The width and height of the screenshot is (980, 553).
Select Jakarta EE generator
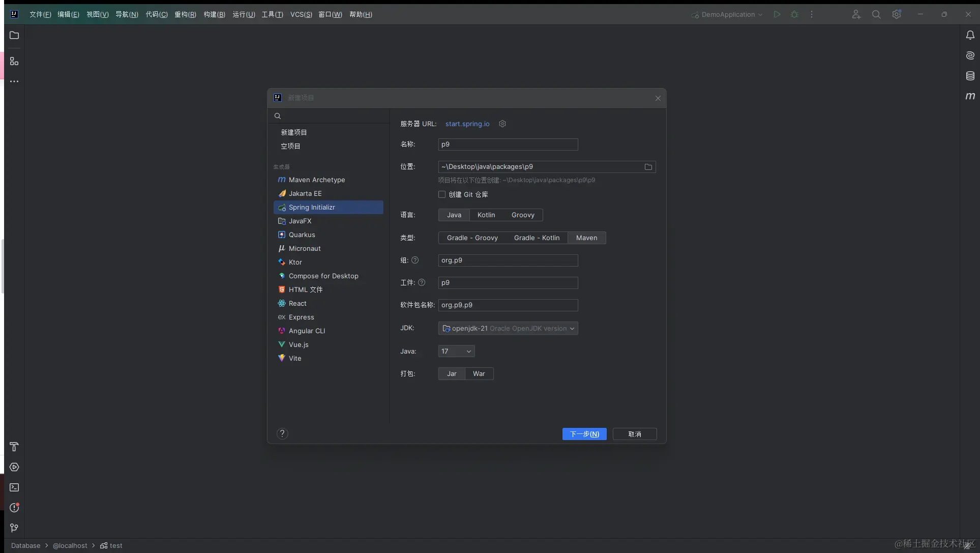329,193
